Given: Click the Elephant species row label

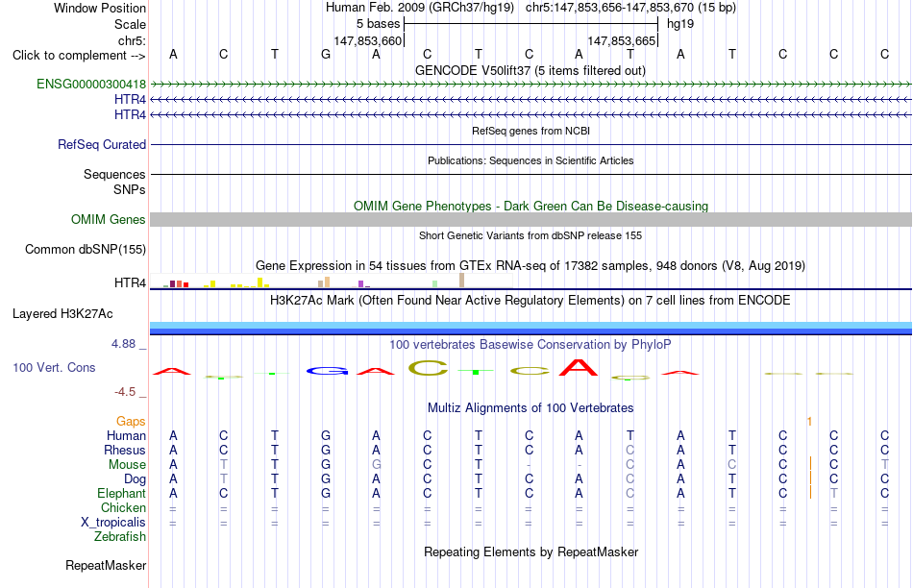Looking at the screenshot, I should (122, 493).
